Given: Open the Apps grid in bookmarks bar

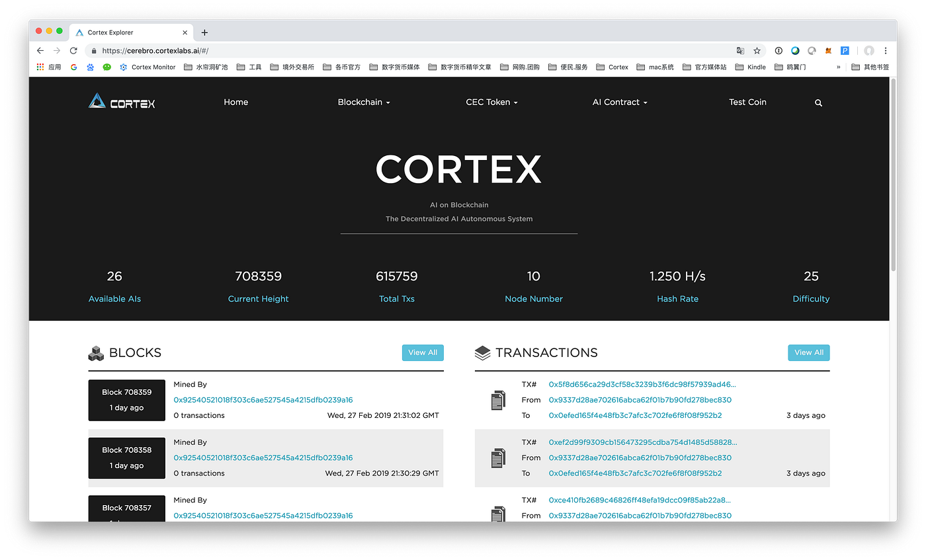Looking at the screenshot, I should pyautogui.click(x=40, y=67).
